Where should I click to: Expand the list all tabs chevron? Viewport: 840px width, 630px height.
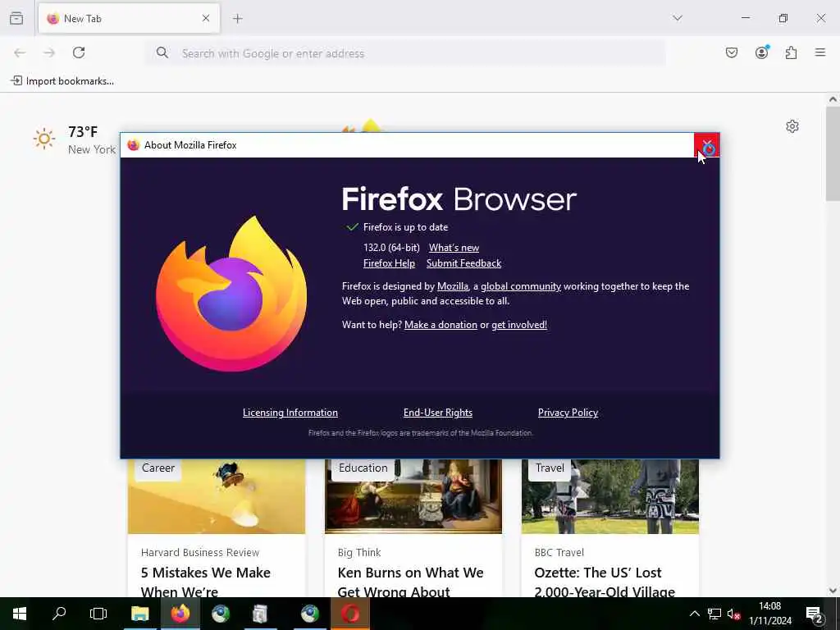click(x=677, y=18)
